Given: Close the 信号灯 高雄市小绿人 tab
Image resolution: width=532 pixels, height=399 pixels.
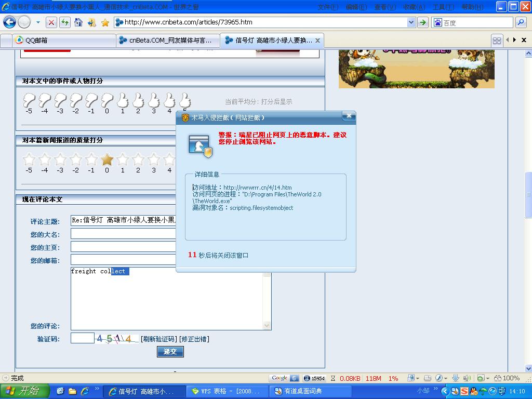Looking at the screenshot, I should pyautogui.click(x=317, y=41).
